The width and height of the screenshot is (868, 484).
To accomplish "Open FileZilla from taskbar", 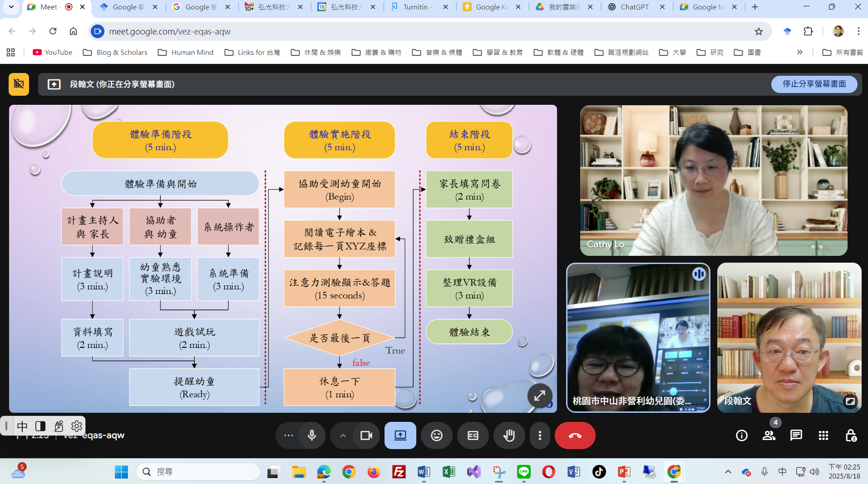I will (399, 472).
